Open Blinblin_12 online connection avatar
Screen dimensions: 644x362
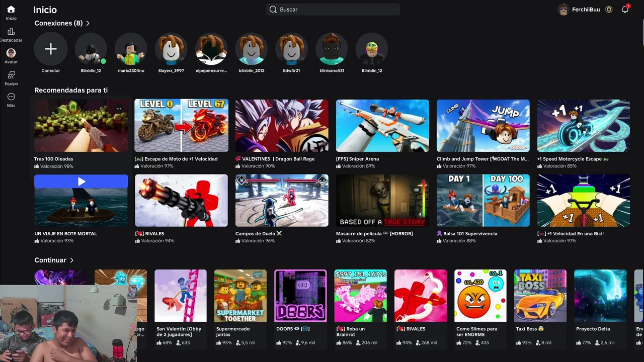tap(91, 49)
